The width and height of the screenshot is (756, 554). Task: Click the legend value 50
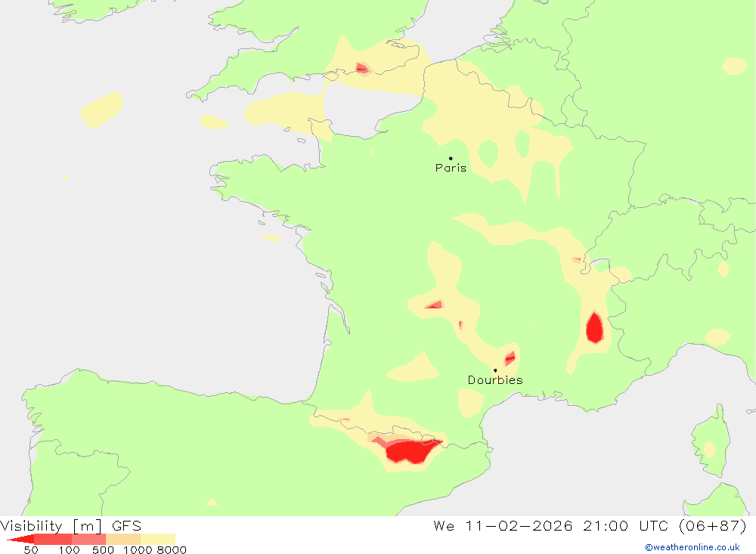pyautogui.click(x=31, y=549)
